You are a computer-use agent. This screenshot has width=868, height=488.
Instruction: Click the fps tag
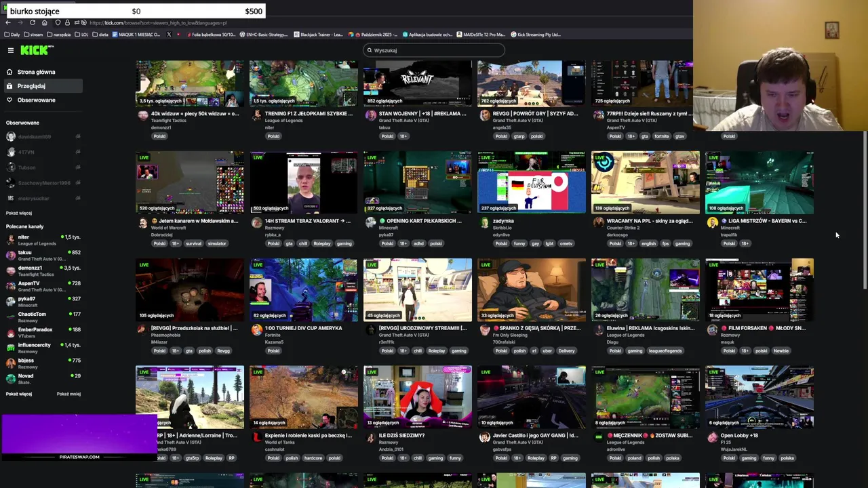pos(666,243)
